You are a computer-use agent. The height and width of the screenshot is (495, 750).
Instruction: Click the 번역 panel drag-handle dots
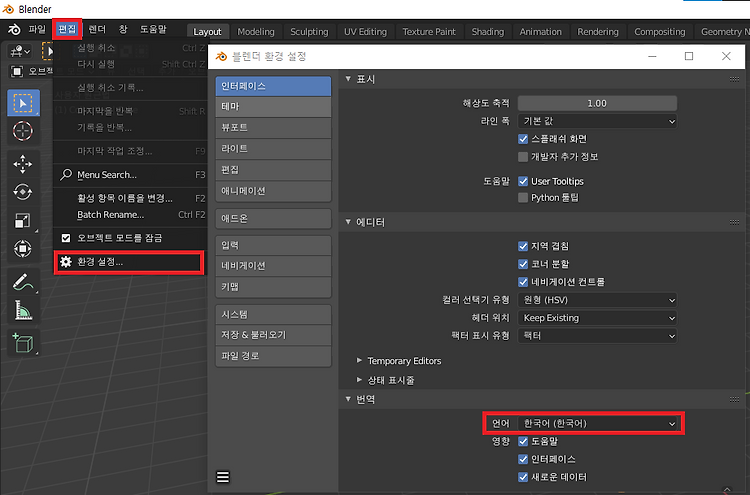click(735, 399)
